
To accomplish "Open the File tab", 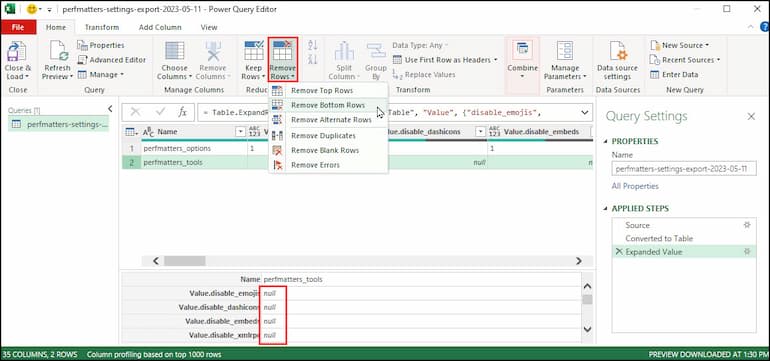I will (x=18, y=28).
